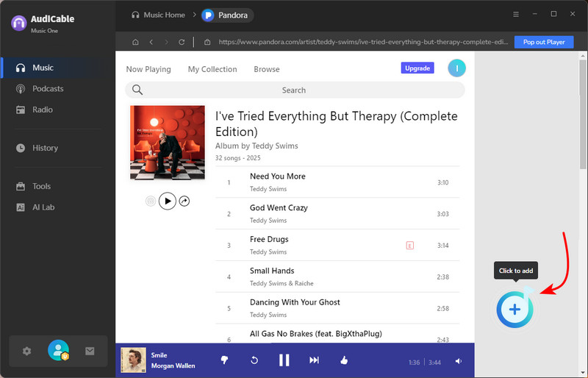Skip to next track
Screen dimensions: 588x378
pyautogui.click(x=315, y=360)
